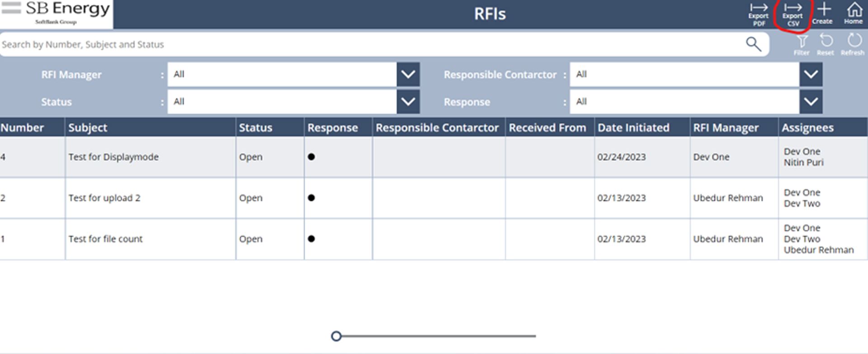Refresh the RFI list

pyautogui.click(x=853, y=44)
